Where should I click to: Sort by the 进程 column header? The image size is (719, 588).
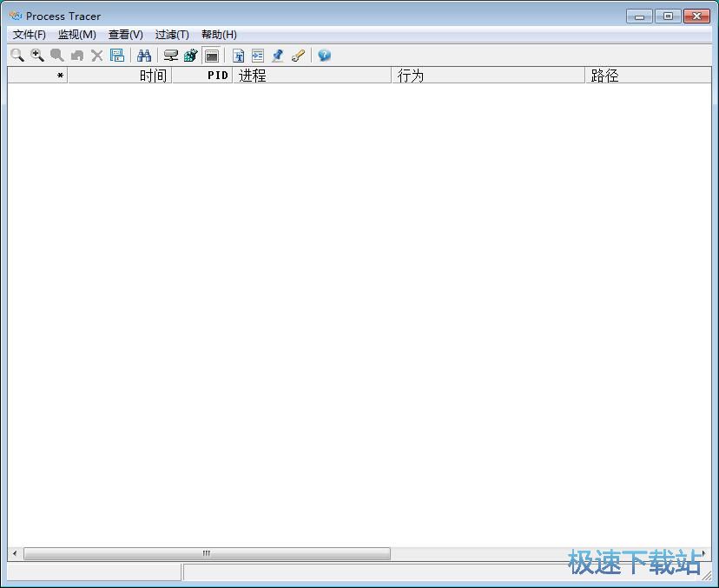tap(313, 76)
